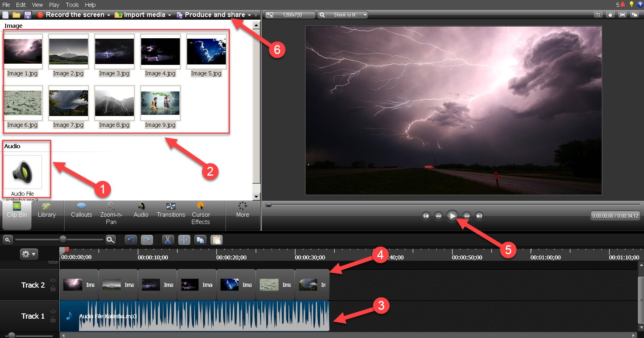644x338 pixels.
Task: Open the Callouts tool
Action: tap(81, 210)
